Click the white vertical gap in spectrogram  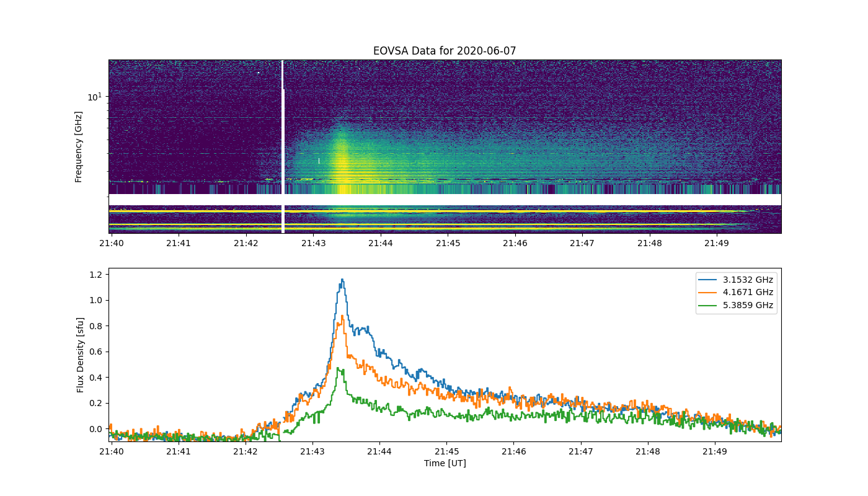pos(283,146)
